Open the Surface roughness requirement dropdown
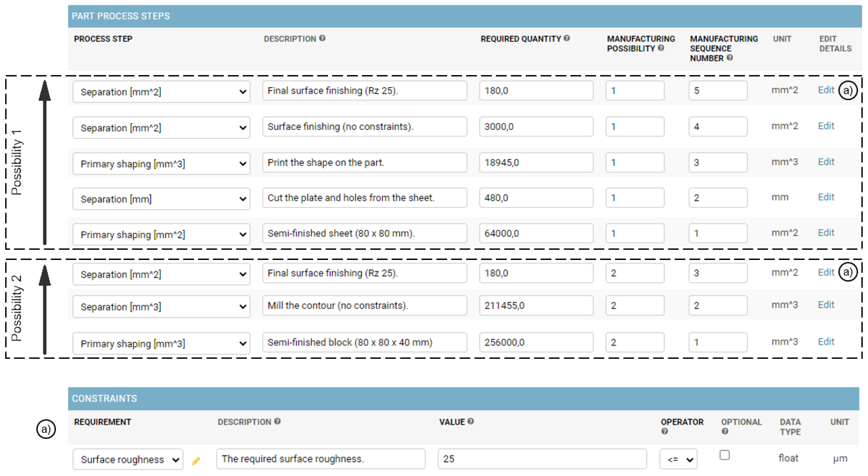This screenshot has width=868, height=476. pos(128,459)
